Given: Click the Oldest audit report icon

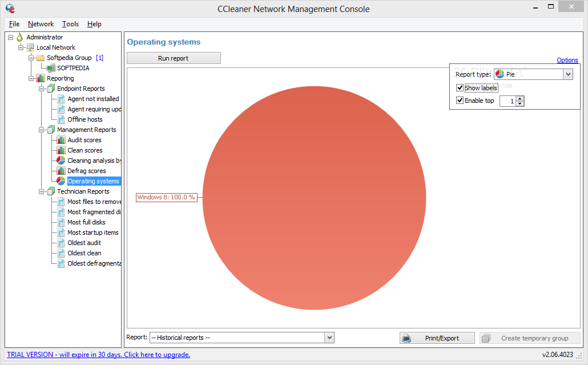Looking at the screenshot, I should (61, 243).
